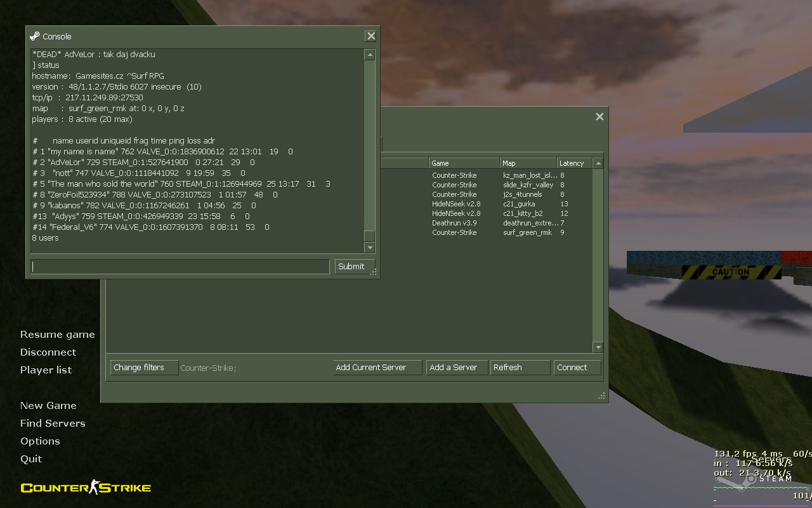Click the hostname Gamesites.cz line in Console
This screenshot has height=508, width=812.
[98, 76]
